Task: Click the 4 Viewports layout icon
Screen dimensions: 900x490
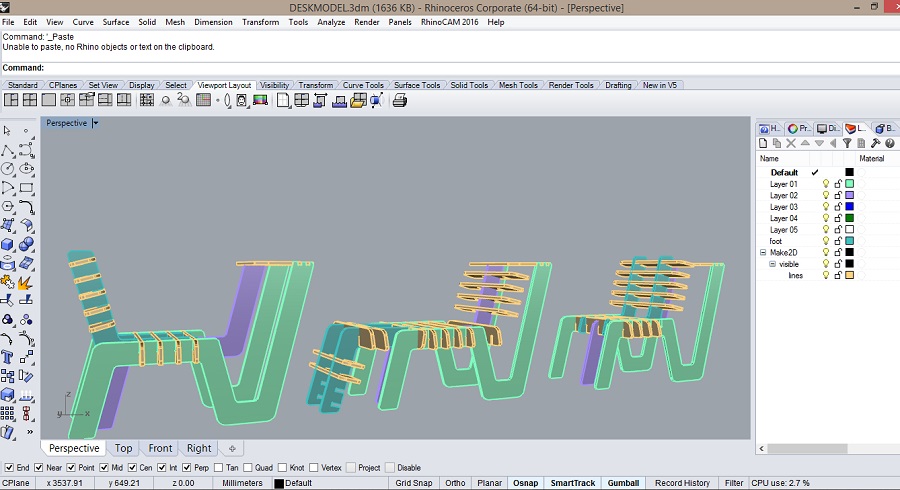Action: (x=29, y=100)
